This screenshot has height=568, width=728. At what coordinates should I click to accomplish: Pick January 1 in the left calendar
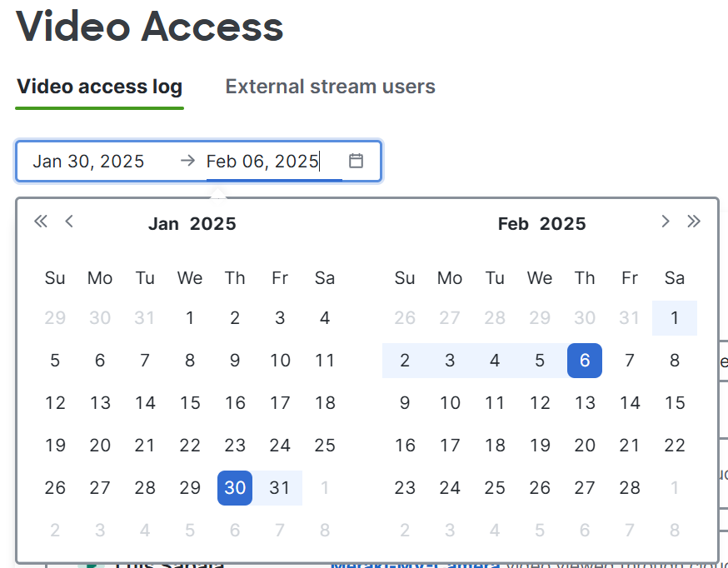tap(190, 318)
